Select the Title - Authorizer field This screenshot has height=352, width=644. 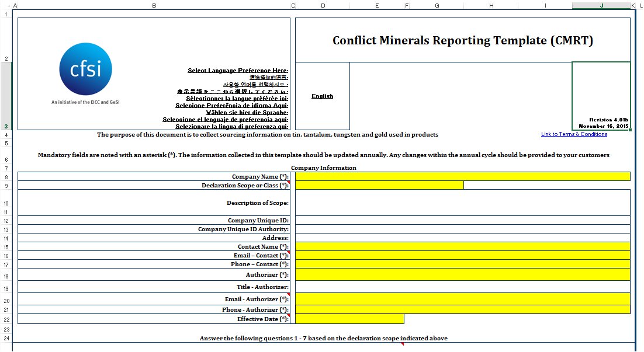462,287
